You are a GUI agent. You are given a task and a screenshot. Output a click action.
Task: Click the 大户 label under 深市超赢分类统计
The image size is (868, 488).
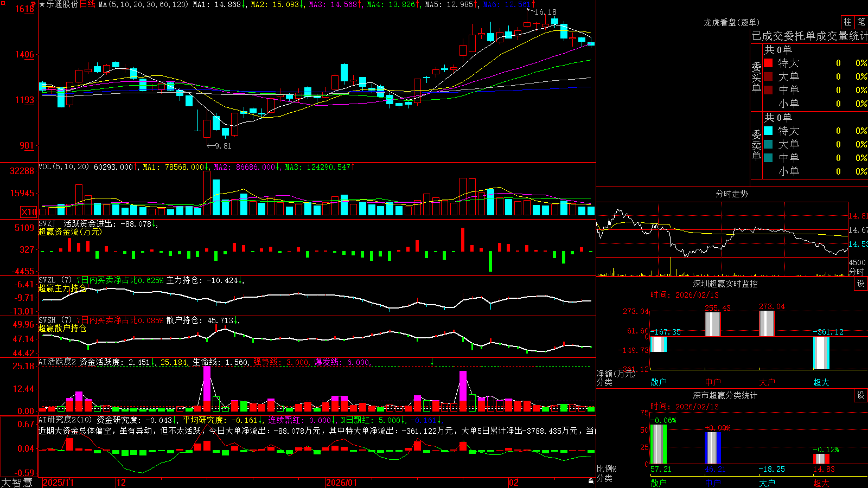767,483
